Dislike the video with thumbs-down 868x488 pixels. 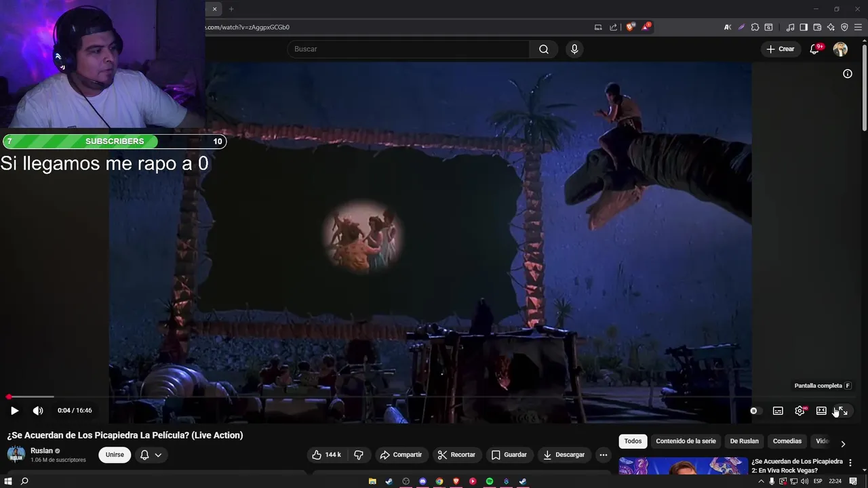(x=359, y=455)
